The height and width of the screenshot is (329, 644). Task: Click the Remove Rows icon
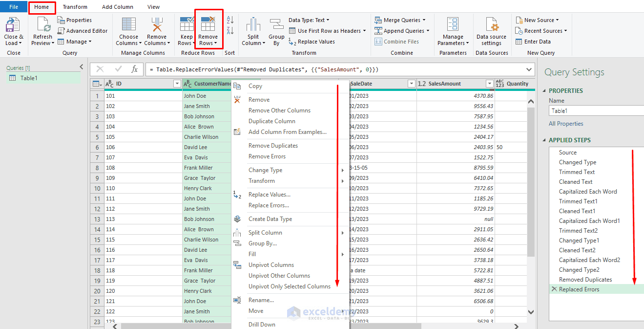pos(208,24)
